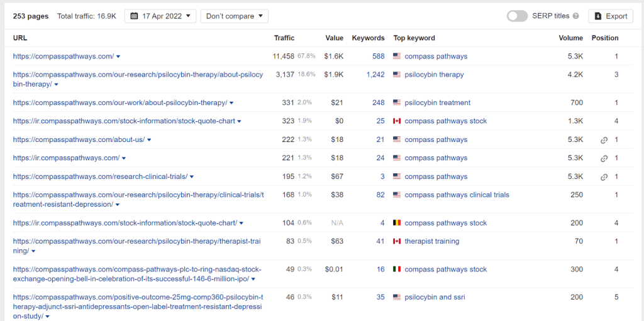
Task: Click the US flag beside 'psilocybin and ssri'
Action: pos(397,297)
